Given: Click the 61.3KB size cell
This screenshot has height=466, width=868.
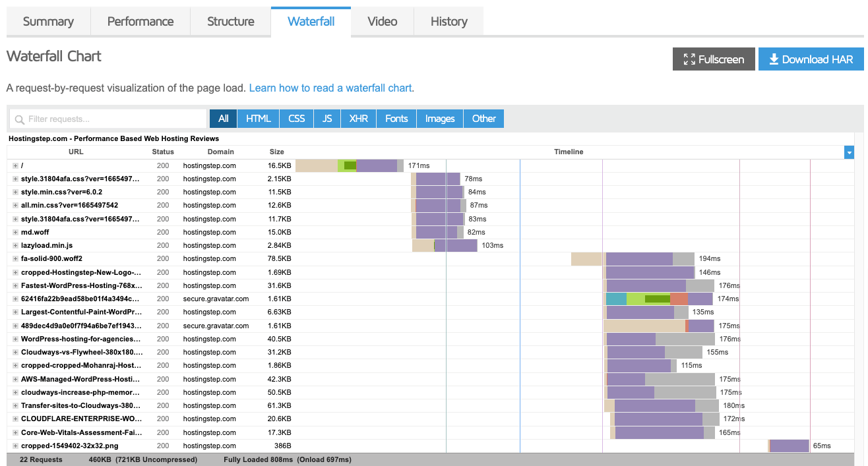Looking at the screenshot, I should coord(280,405).
